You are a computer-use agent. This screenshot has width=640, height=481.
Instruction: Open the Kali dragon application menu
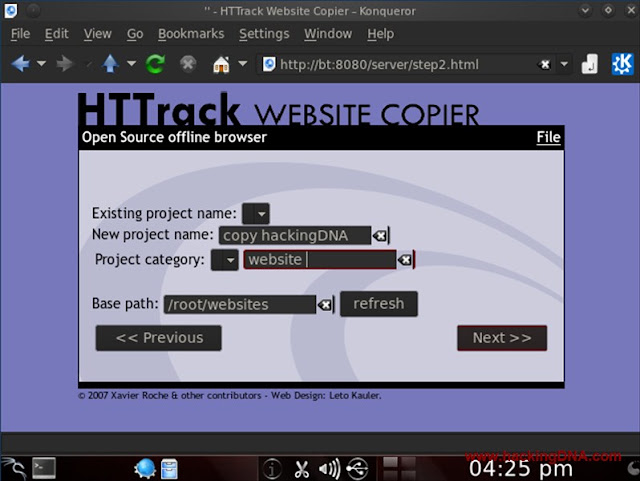[x=13, y=468]
